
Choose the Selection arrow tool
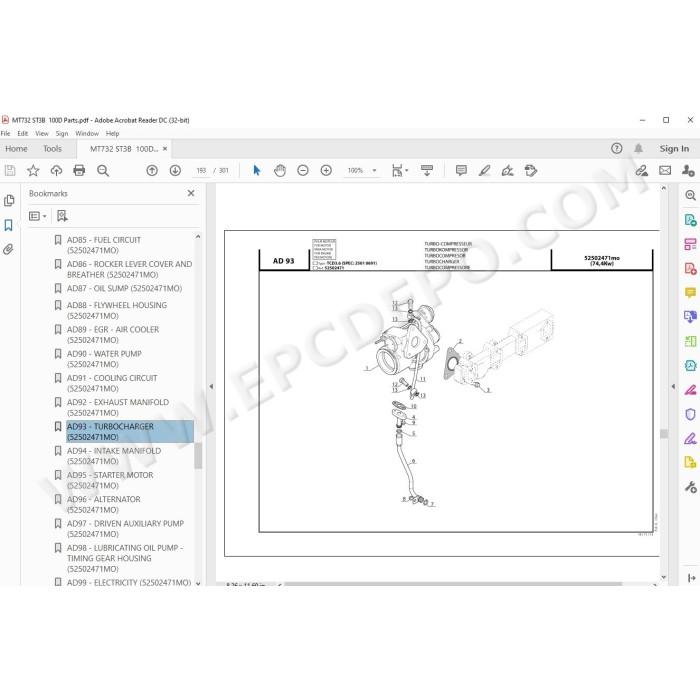pyautogui.click(x=256, y=171)
